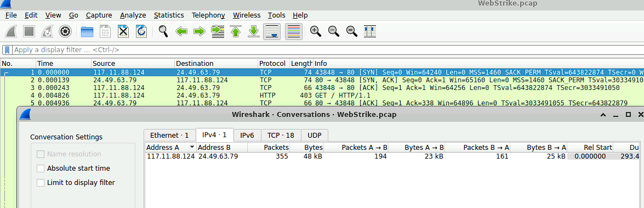Select packet 4 GET / HTTP/1.1
The image size is (644, 208).
pyautogui.click(x=322, y=95)
